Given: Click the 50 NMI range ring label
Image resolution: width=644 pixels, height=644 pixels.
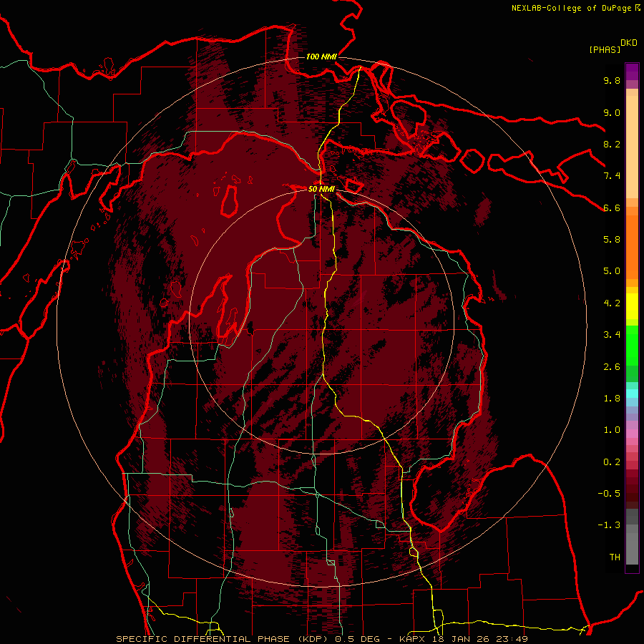Looking at the screenshot, I should point(321,189).
